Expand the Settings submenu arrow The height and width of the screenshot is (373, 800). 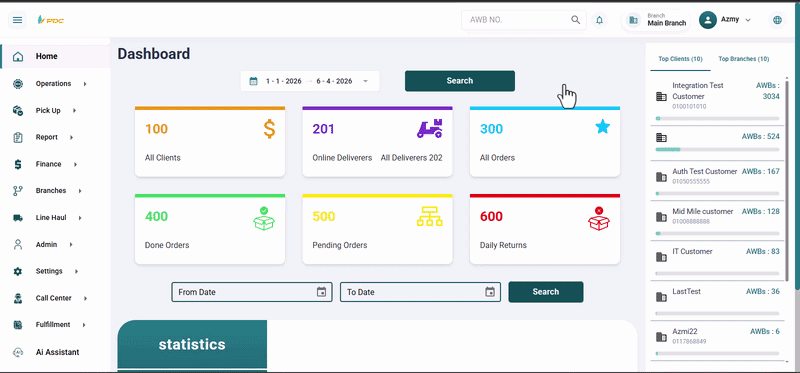[77, 271]
